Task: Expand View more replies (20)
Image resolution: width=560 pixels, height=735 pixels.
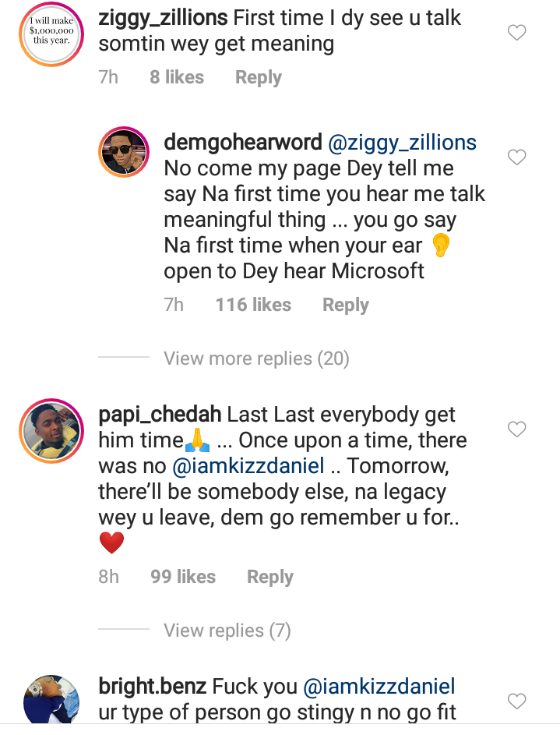Action: click(x=256, y=359)
